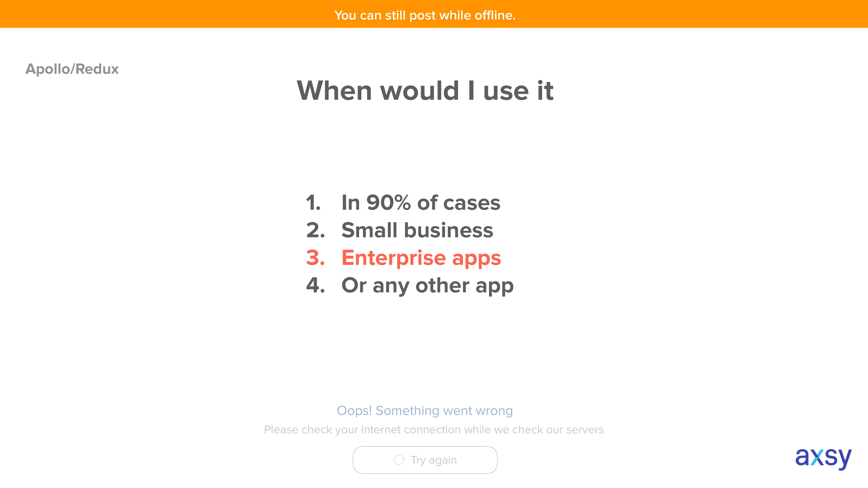Screen dimensions: 868x488
Task: Click the circular refresh icon beside Try again
Action: pyautogui.click(x=399, y=460)
